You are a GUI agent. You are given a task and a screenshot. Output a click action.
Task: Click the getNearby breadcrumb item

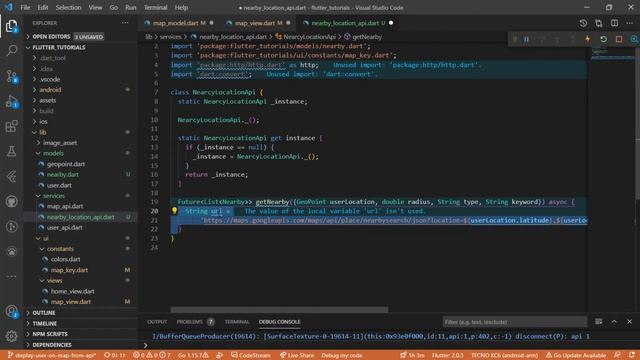(x=363, y=37)
